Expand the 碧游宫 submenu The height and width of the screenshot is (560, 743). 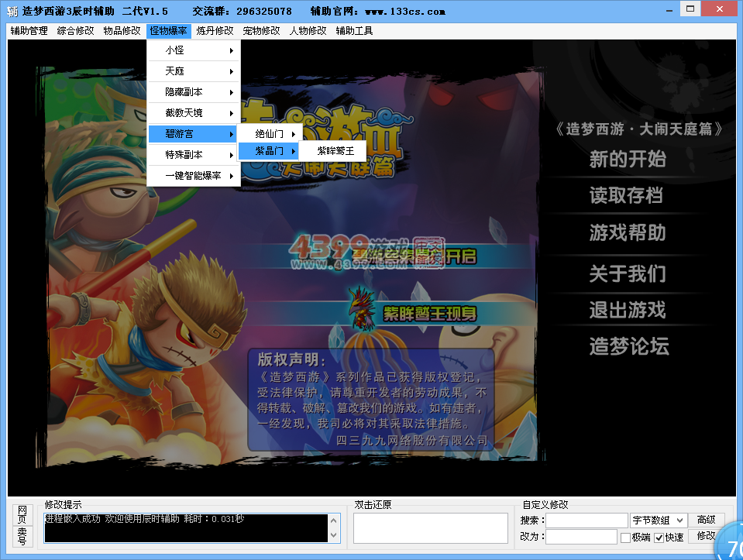[193, 133]
